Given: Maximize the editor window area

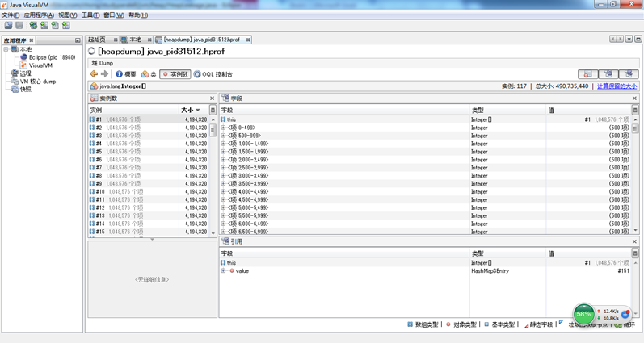Looking at the screenshot, I should pos(638,39).
